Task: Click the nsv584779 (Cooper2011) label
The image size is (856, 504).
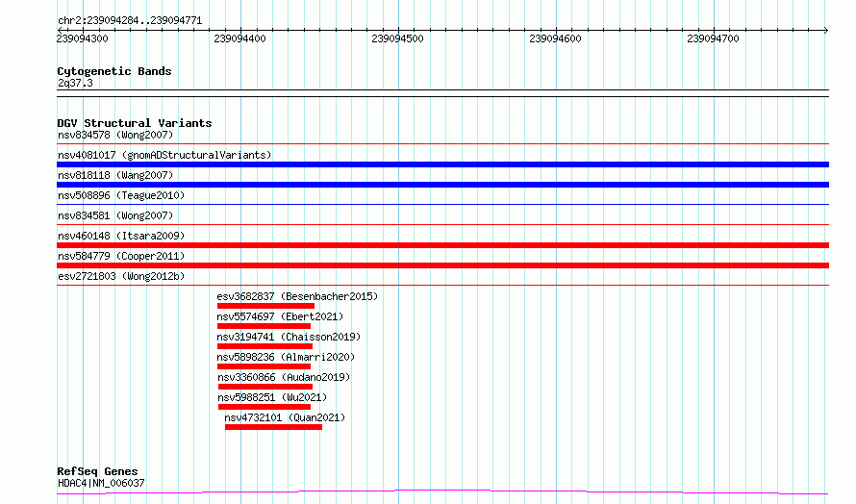Action: (x=121, y=256)
